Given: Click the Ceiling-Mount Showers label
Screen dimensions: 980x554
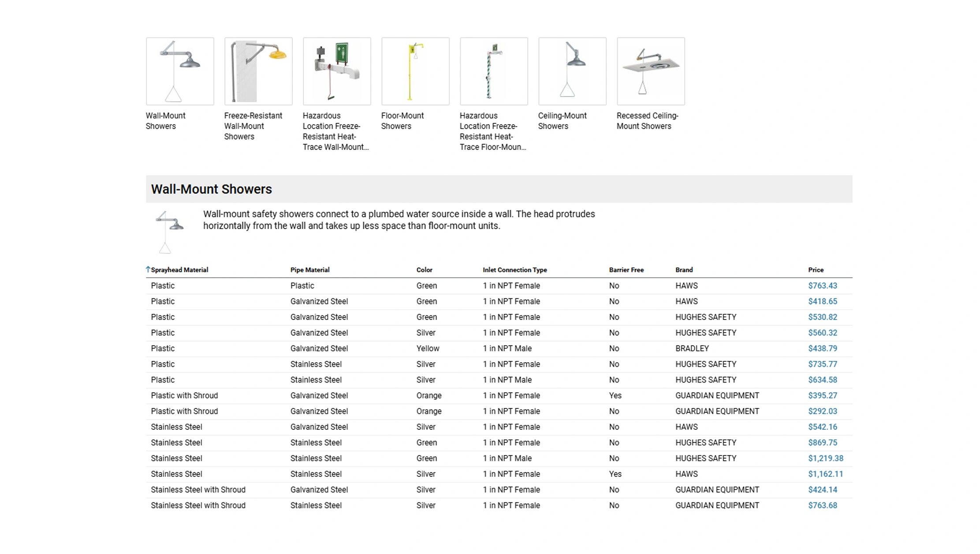Looking at the screenshot, I should tap(562, 121).
